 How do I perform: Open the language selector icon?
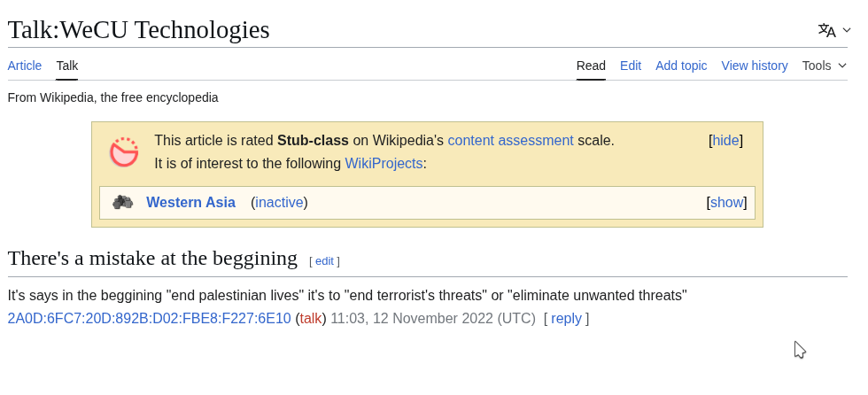tap(826, 30)
